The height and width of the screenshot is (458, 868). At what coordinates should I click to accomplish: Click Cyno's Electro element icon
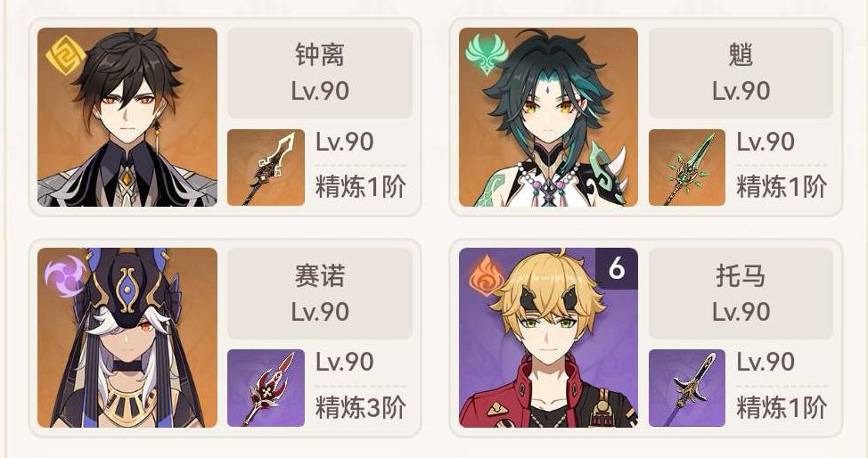click(65, 276)
